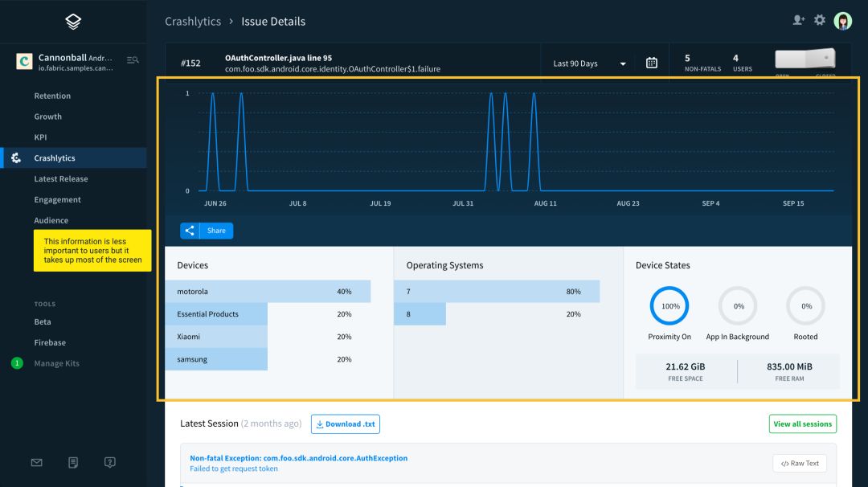The width and height of the screenshot is (868, 487).
Task: Click the Essential Products device row
Action: pyautogui.click(x=268, y=314)
